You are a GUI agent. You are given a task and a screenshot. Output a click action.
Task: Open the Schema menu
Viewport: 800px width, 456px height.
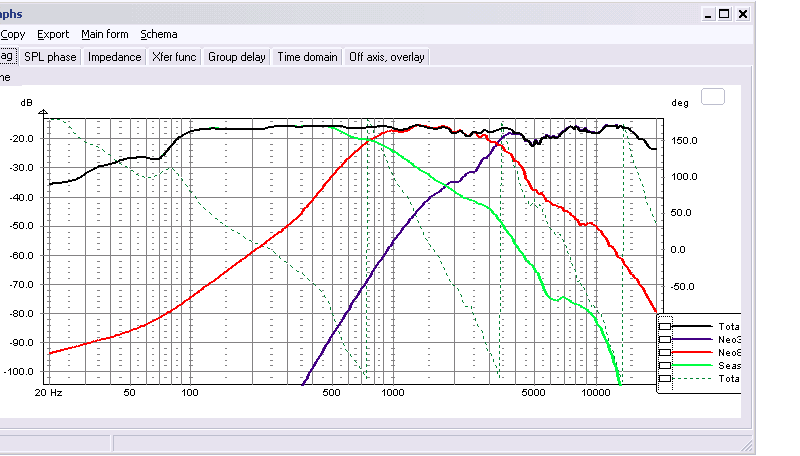tap(159, 34)
